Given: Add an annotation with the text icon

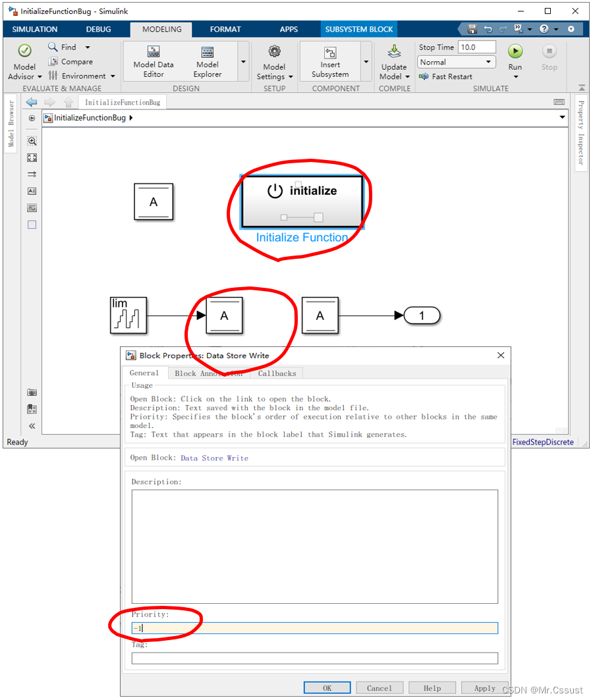Looking at the screenshot, I should 32,191.
